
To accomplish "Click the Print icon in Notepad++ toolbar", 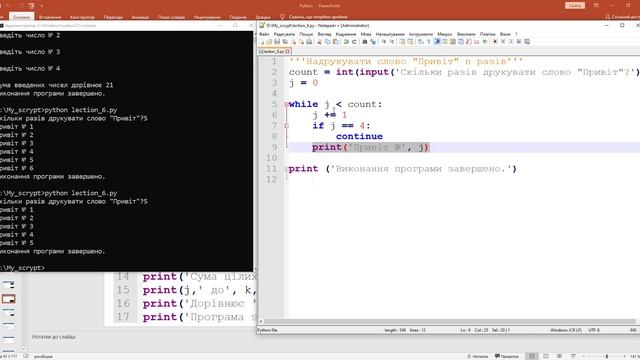I will (309, 42).
